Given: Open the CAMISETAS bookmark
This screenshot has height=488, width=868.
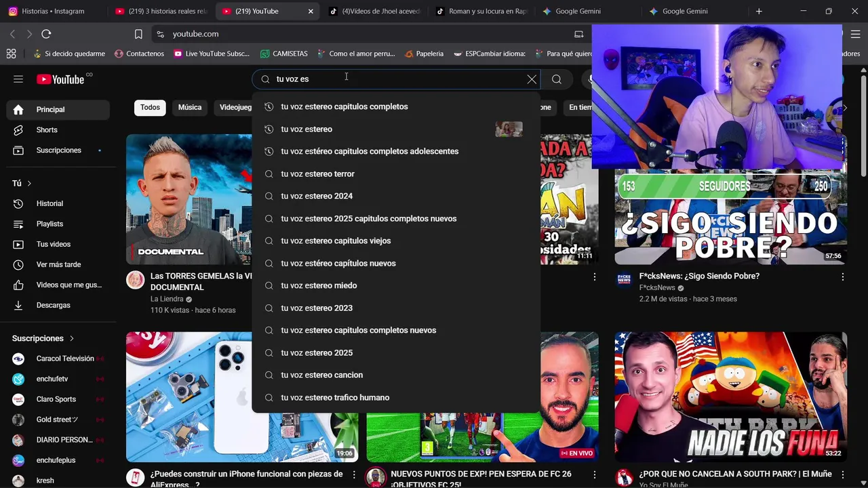Looking at the screenshot, I should tap(284, 54).
